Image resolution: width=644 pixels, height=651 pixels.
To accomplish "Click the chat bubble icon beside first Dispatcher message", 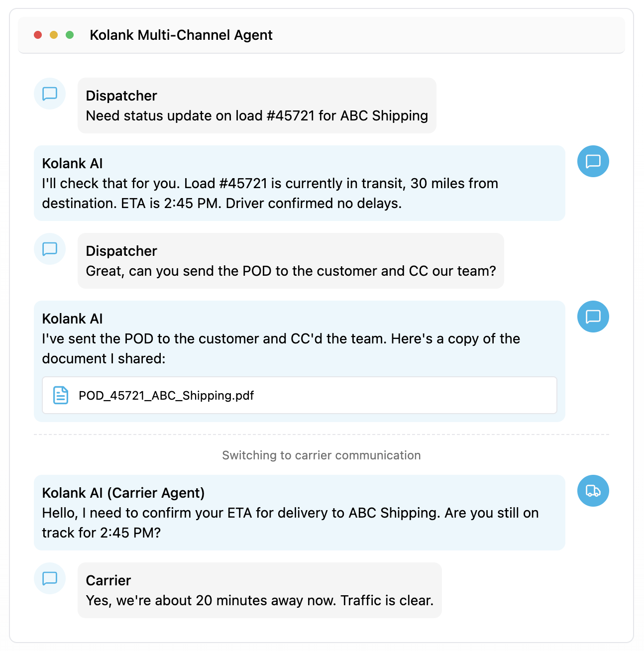I will pyautogui.click(x=50, y=94).
